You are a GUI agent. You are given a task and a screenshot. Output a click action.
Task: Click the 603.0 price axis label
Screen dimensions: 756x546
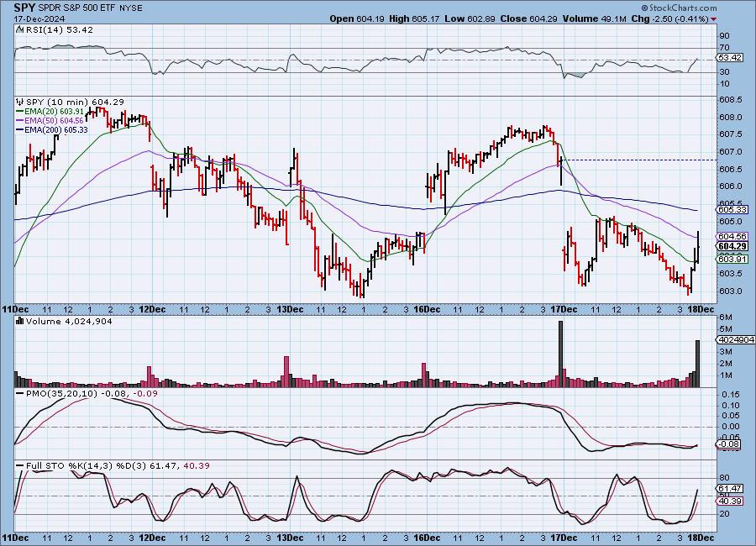731,291
